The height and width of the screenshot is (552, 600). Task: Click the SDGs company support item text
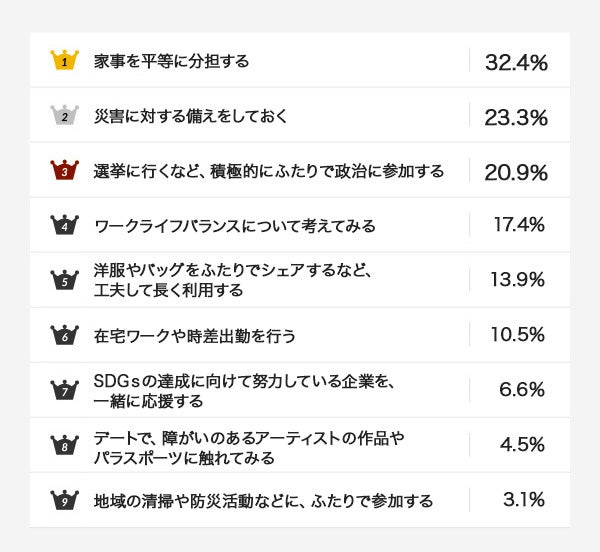[x=230, y=391]
